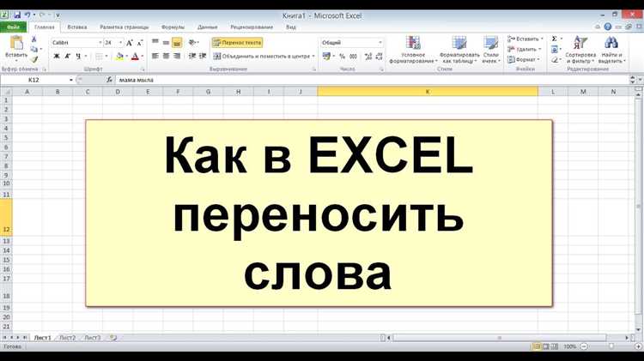The width and height of the screenshot is (644, 361).
Task: Click the Orientation text-angle icon
Action: (x=191, y=42)
